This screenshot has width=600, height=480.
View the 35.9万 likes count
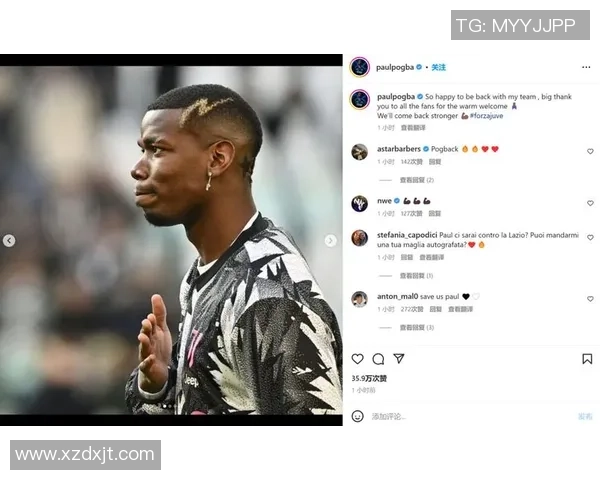click(x=369, y=378)
